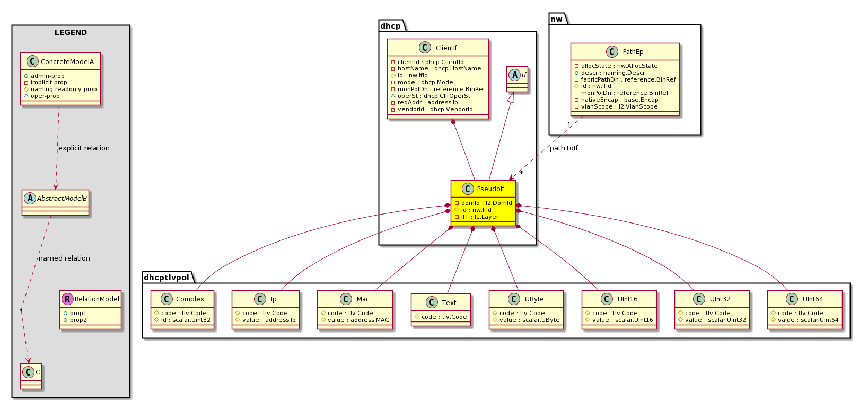This screenshot has height=411, width=868.
Task: Select 'value : scalar.UByte' attribute
Action: coord(529,320)
